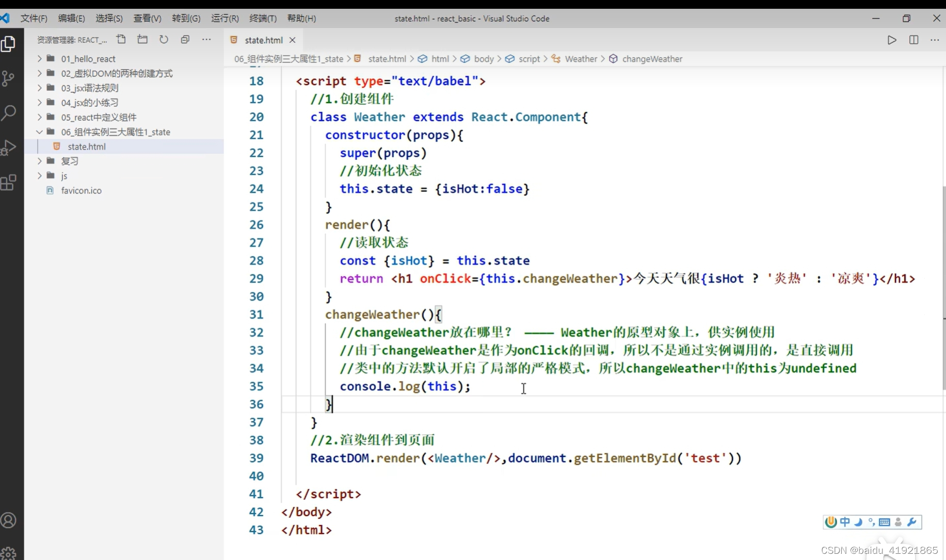Open Accounts at the bottom of activity bar

(9, 520)
